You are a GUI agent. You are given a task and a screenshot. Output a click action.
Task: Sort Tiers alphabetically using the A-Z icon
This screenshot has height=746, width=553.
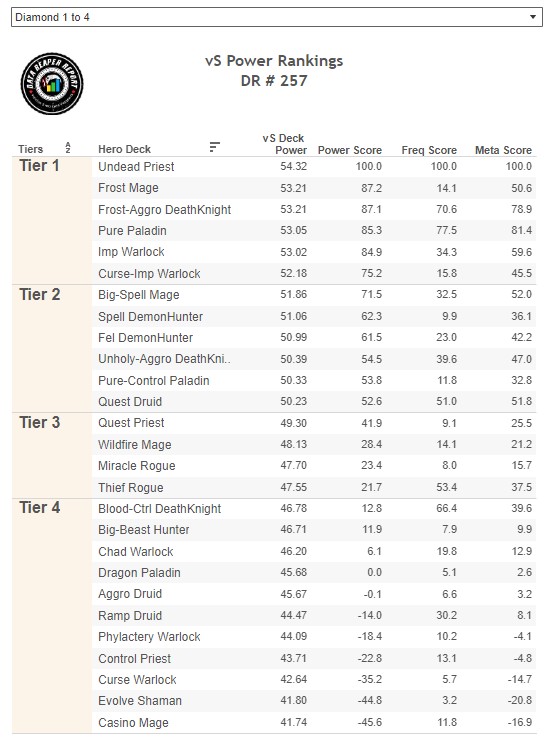(68, 147)
